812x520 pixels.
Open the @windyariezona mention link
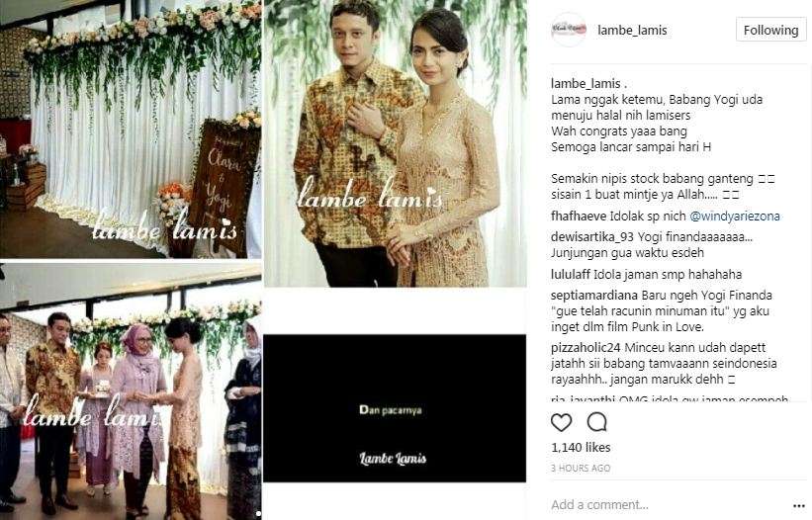(735, 217)
